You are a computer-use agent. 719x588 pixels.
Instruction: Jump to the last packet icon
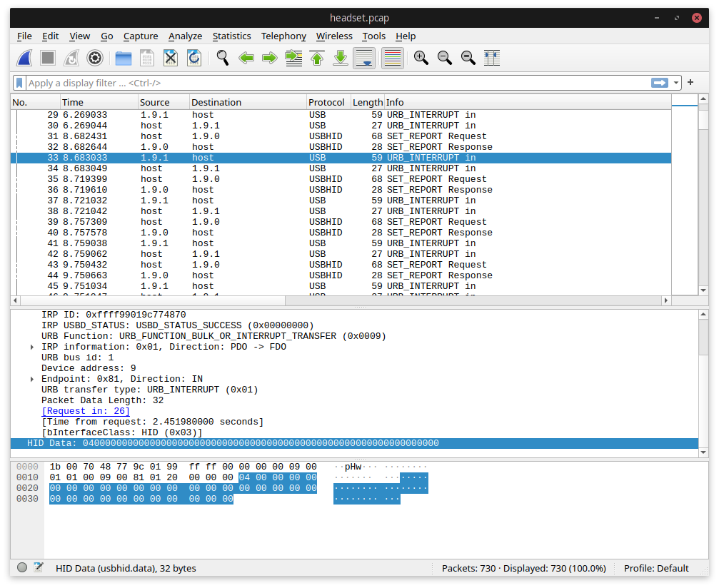[x=341, y=59]
